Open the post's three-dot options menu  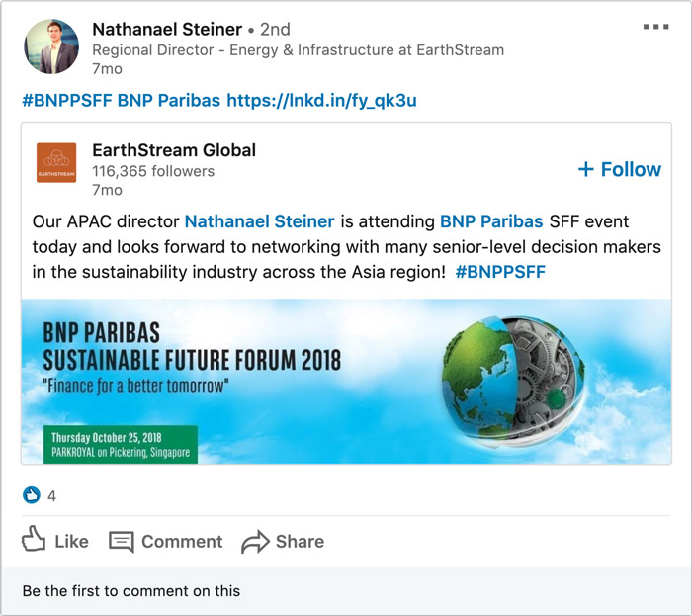pyautogui.click(x=655, y=27)
